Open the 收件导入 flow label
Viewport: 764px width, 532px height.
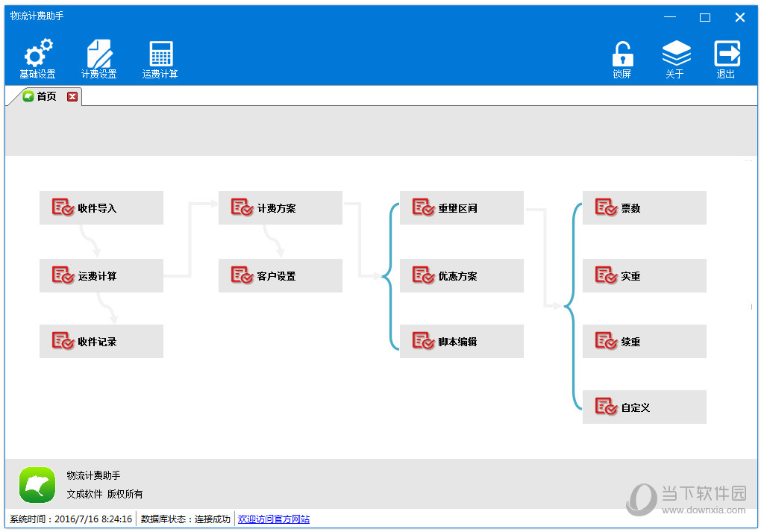coord(97,208)
